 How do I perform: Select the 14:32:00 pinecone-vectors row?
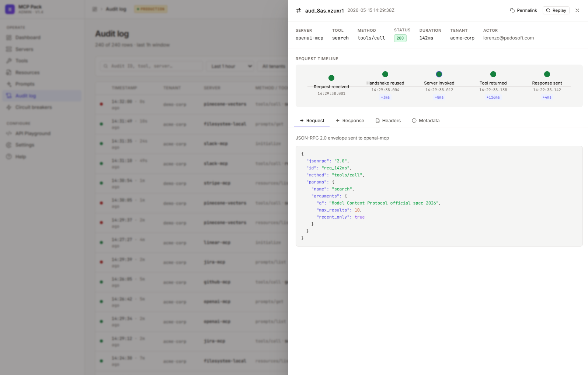[192, 104]
